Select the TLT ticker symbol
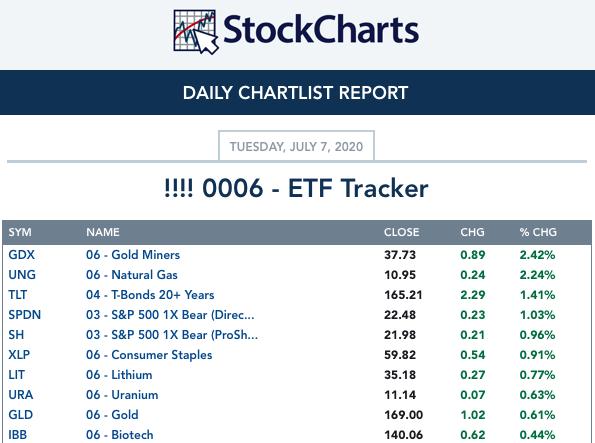 pyautogui.click(x=18, y=295)
